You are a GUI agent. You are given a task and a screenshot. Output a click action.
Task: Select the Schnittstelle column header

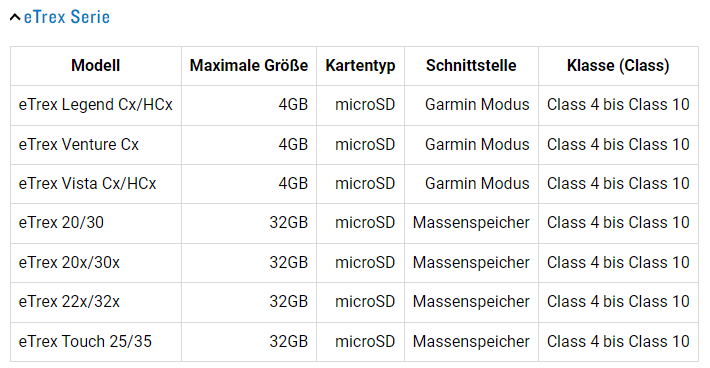[x=471, y=66]
